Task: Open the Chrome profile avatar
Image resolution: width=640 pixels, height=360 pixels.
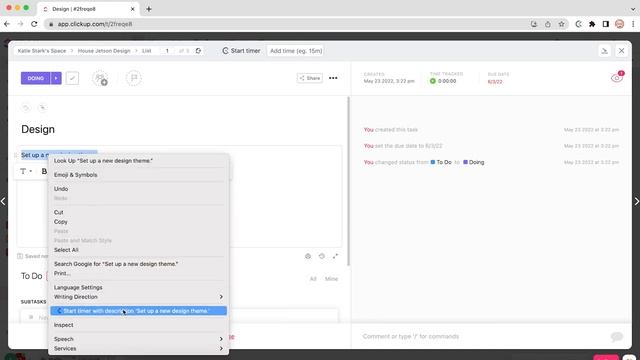Action: (620, 24)
